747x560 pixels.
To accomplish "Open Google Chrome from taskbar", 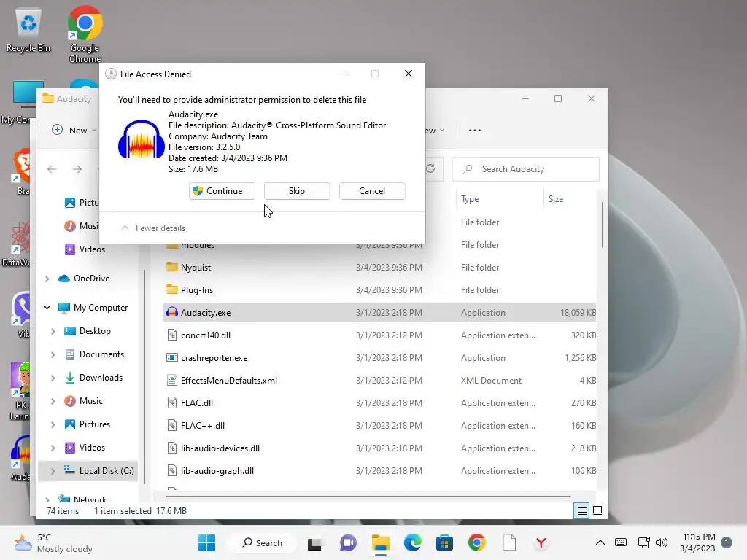I will 477,542.
